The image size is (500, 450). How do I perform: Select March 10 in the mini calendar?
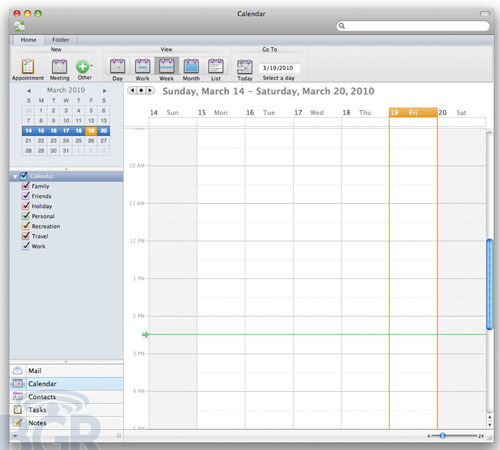point(66,121)
